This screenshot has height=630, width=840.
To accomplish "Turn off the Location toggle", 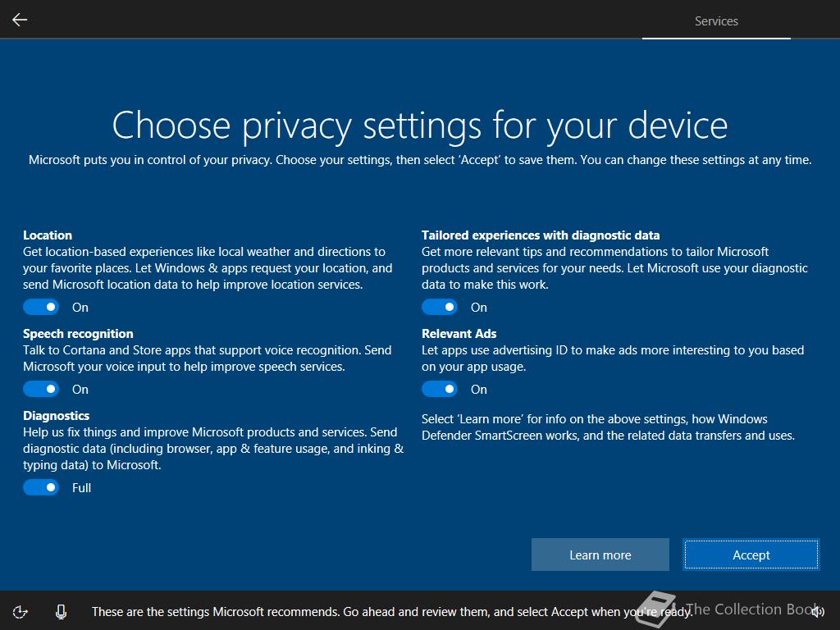I will [41, 307].
